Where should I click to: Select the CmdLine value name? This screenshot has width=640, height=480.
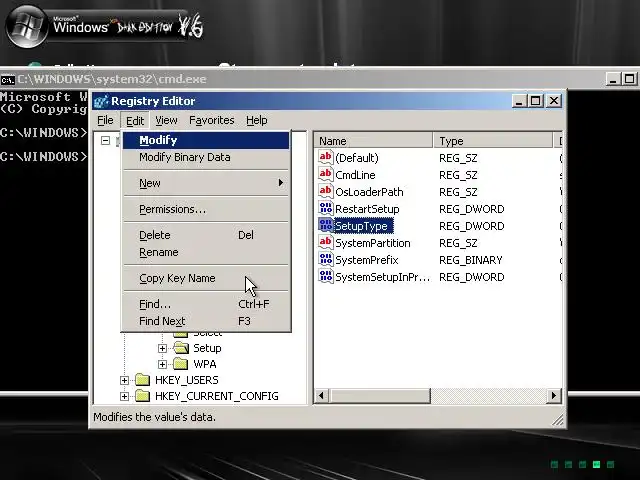[355, 175]
